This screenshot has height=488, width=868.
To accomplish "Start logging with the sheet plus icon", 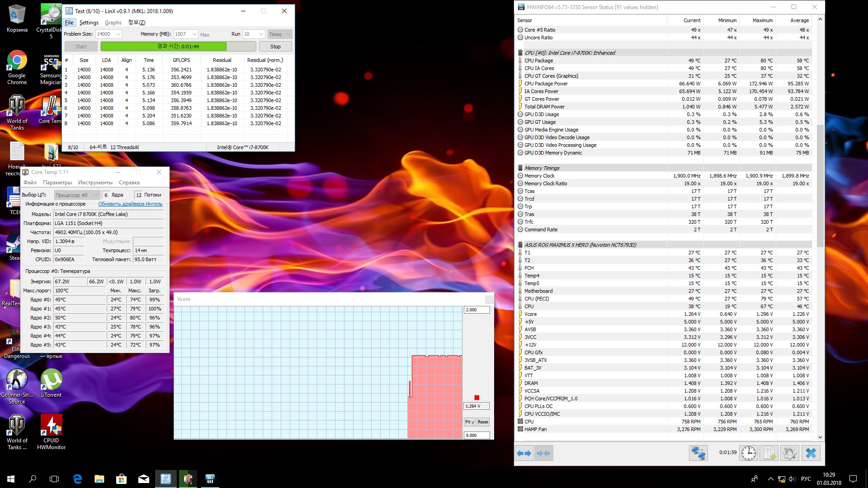I will click(769, 453).
